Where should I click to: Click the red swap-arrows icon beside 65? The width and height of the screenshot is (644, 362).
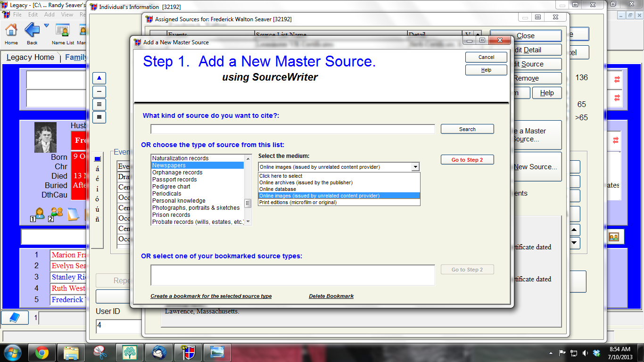pyautogui.click(x=617, y=98)
